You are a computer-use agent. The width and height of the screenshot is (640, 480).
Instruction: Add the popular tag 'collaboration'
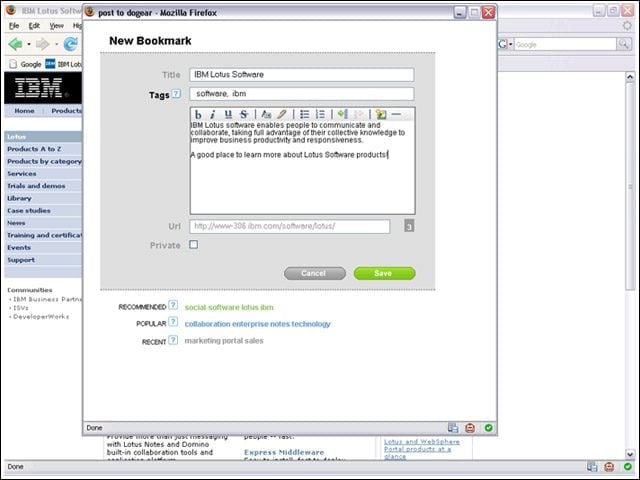[x=207, y=324]
